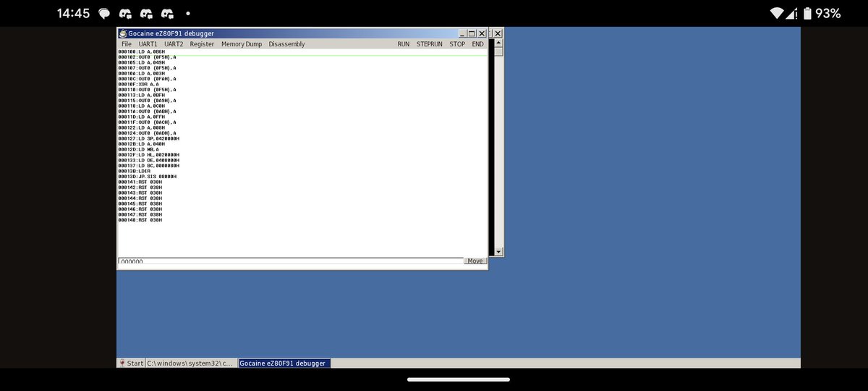Select line 00012B: LD A,040H
Image resolution: width=868 pixels, height=391 pixels.
pyautogui.click(x=142, y=143)
